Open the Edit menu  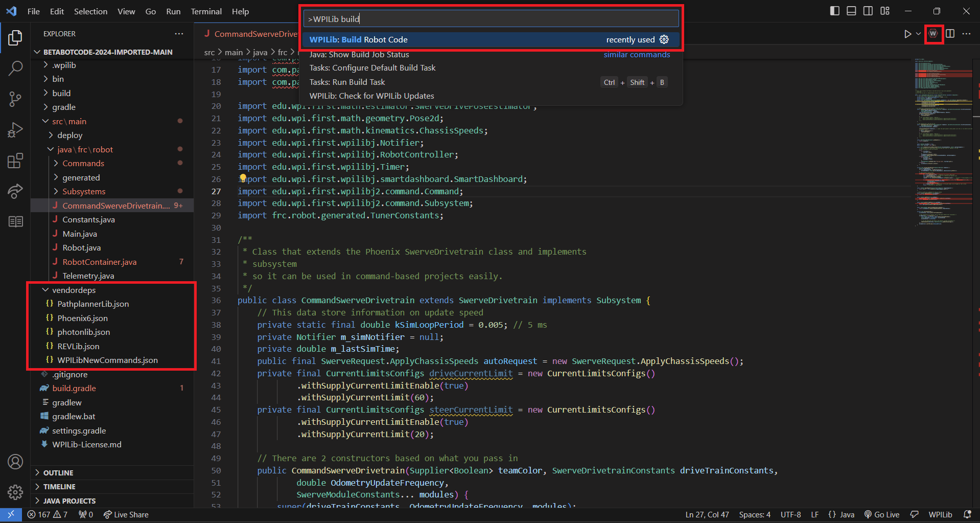(x=57, y=11)
